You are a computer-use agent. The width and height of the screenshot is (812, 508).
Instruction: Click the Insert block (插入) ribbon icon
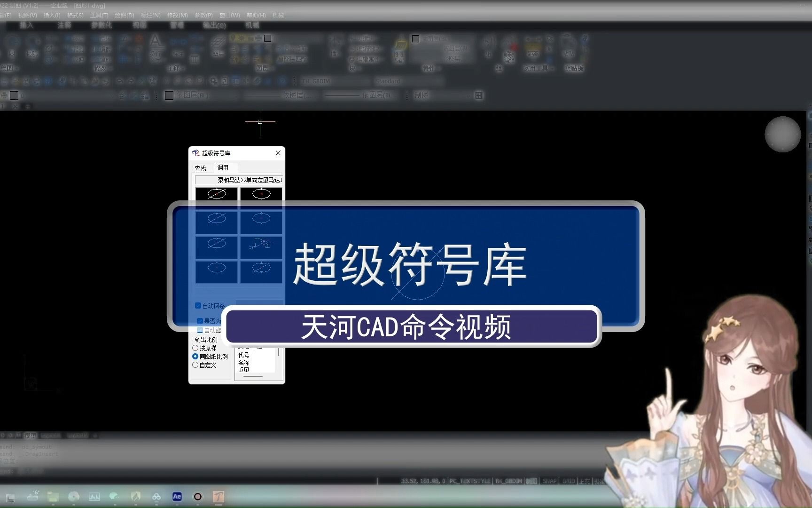(x=334, y=46)
